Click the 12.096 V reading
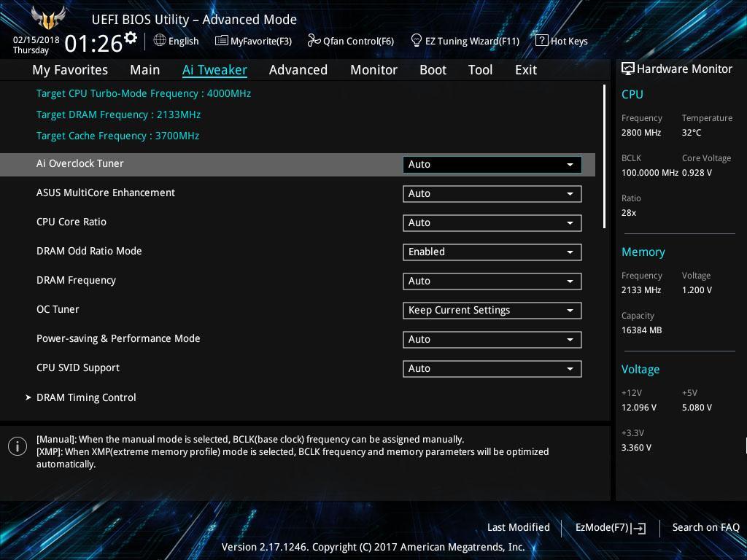Image resolution: width=747 pixels, height=560 pixels. tap(639, 408)
